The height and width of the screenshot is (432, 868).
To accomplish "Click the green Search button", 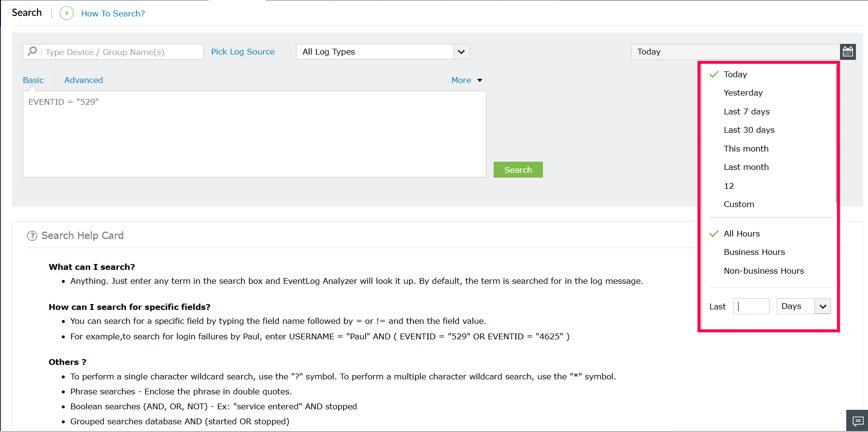I will tap(518, 170).
